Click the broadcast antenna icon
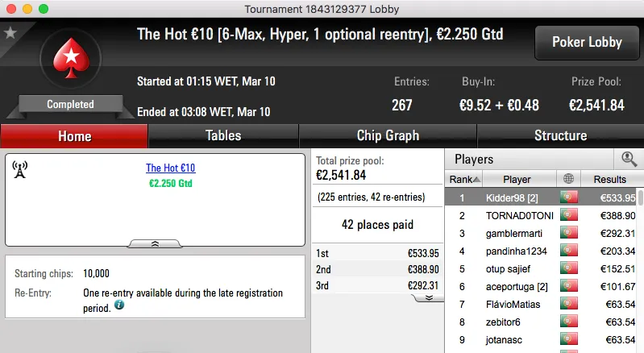 click(21, 169)
